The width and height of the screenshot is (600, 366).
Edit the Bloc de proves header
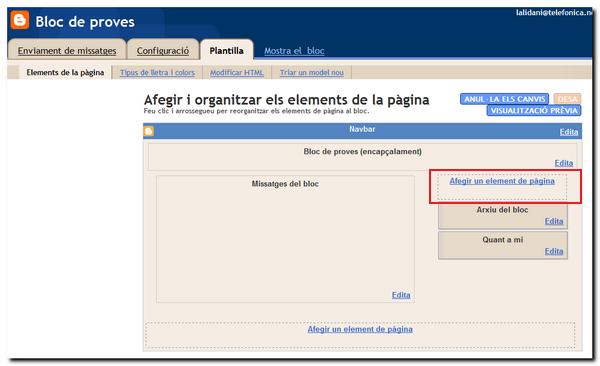[x=564, y=163]
